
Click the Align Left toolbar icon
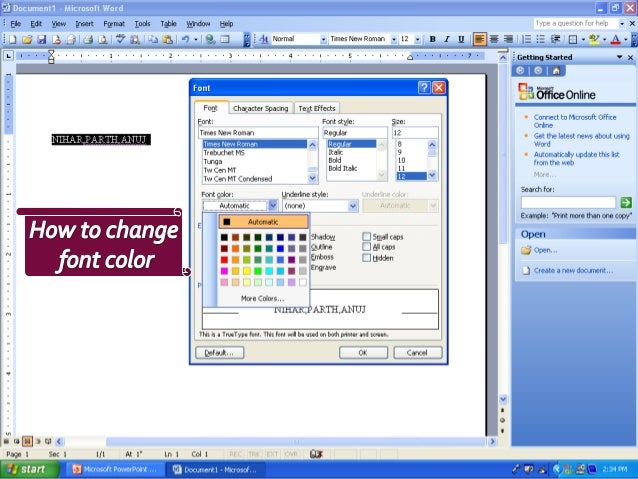(x=480, y=39)
